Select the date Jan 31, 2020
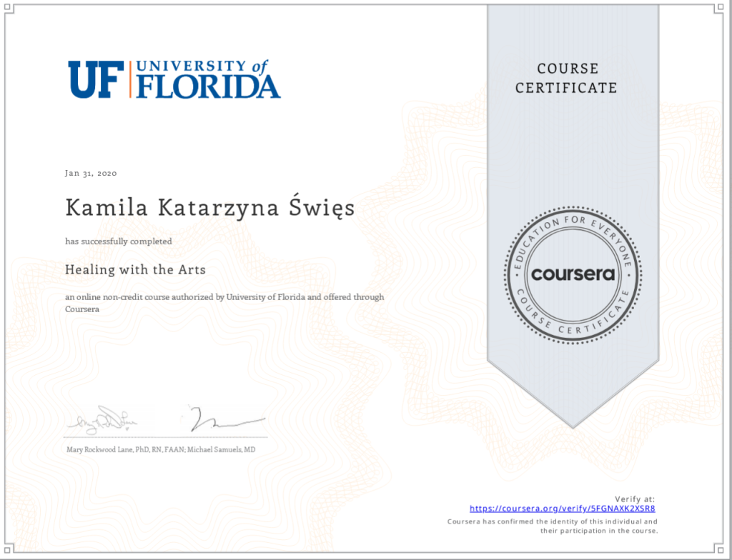 pos(91,174)
